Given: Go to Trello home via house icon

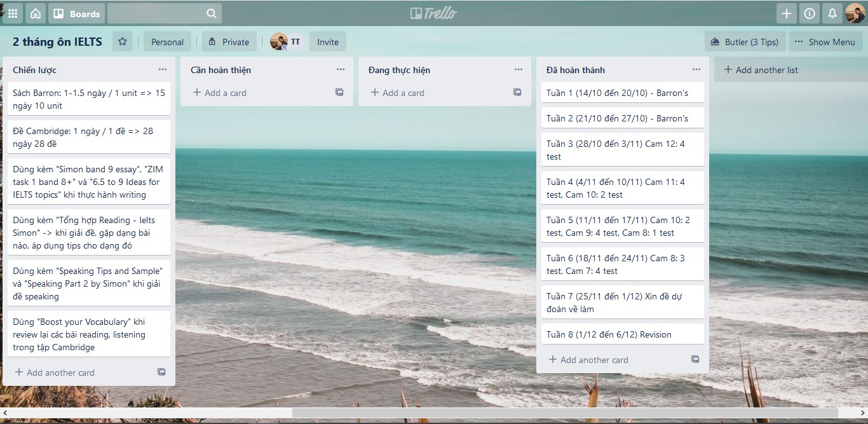Looking at the screenshot, I should [36, 13].
